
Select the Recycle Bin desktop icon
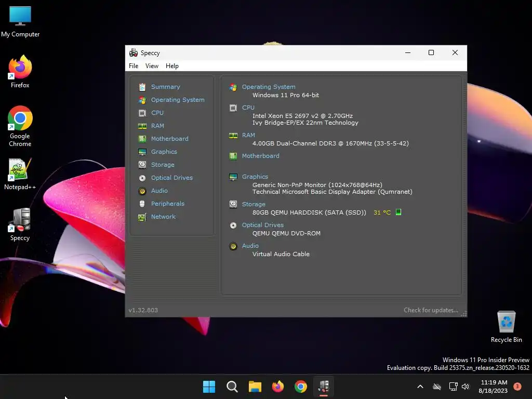[x=506, y=327]
